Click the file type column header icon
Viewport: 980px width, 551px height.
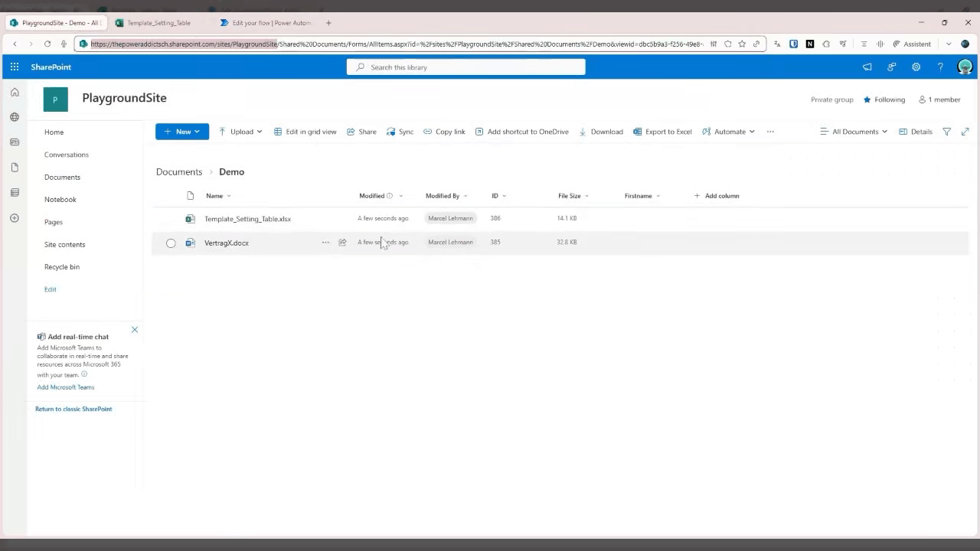(x=191, y=196)
